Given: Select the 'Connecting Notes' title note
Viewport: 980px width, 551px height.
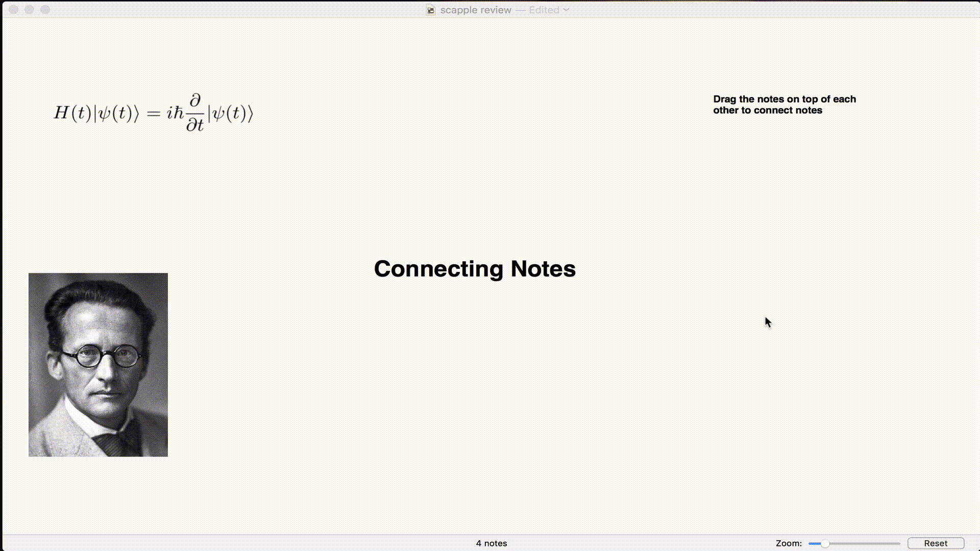Looking at the screenshot, I should coord(475,269).
